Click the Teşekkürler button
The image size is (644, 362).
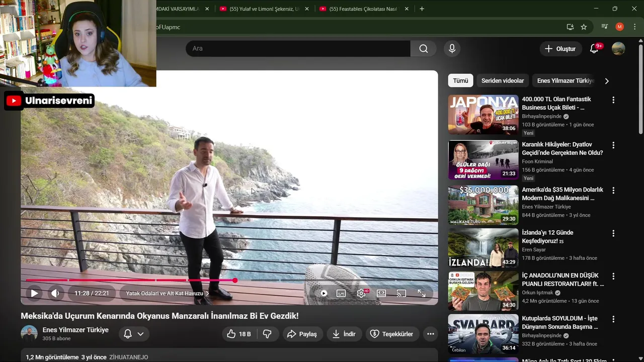coord(392,334)
